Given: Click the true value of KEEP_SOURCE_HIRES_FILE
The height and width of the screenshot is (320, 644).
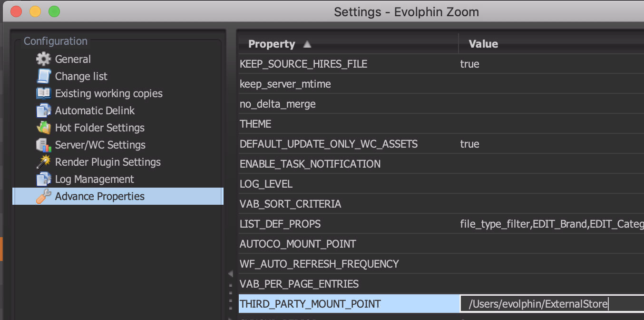Looking at the screenshot, I should pyautogui.click(x=469, y=64).
